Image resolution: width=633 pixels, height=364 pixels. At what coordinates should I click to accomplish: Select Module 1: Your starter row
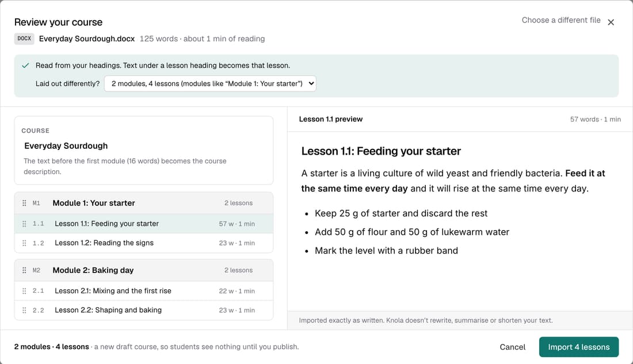[144, 203]
